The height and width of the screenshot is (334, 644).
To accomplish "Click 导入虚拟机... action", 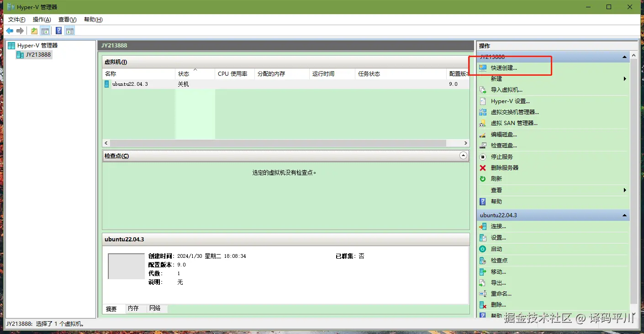I will pyautogui.click(x=507, y=90).
